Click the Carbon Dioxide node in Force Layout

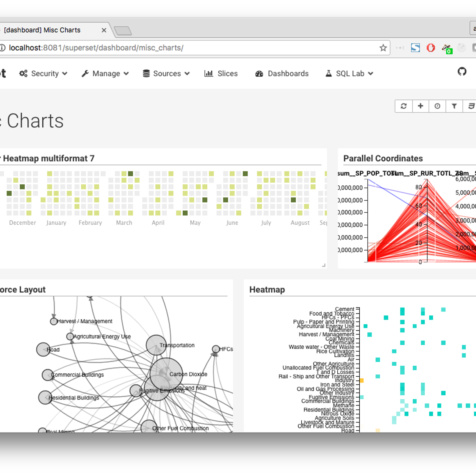166,374
